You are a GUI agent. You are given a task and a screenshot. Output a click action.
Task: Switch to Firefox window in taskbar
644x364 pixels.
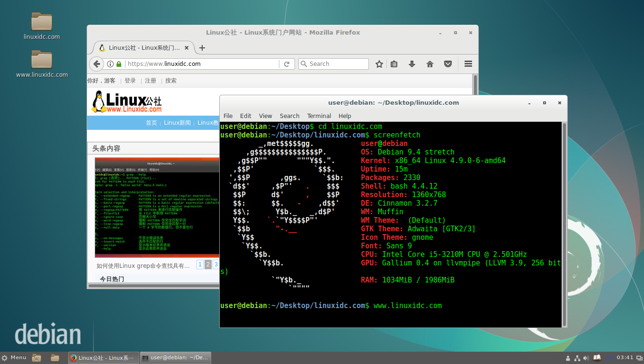103,358
